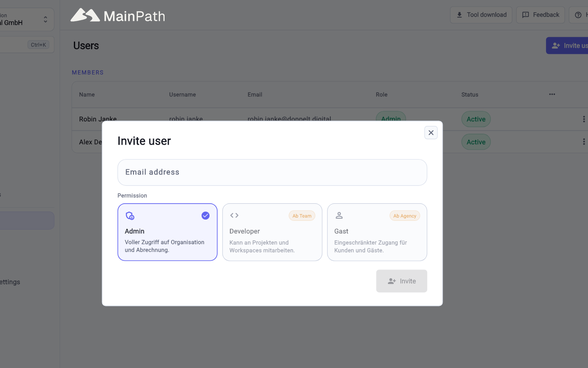Click the Ab Agency badge
The width and height of the screenshot is (588, 368).
click(x=405, y=216)
